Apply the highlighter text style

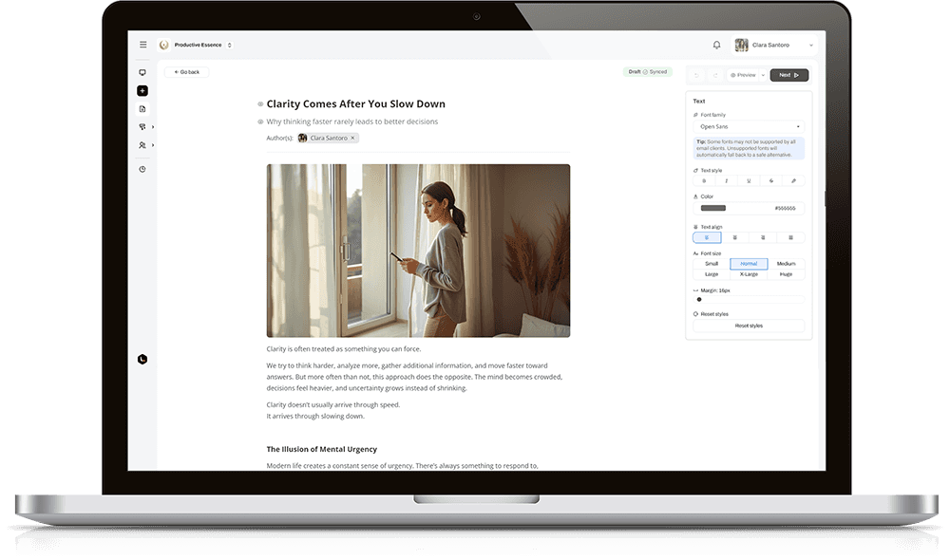pyautogui.click(x=793, y=181)
